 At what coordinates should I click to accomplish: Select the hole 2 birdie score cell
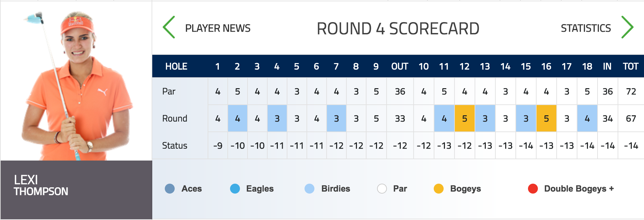click(x=238, y=118)
